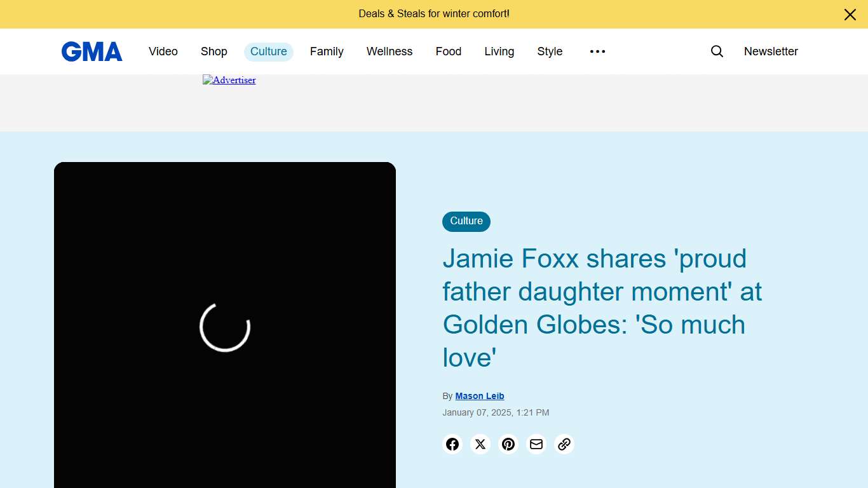Image resolution: width=868 pixels, height=488 pixels.
Task: Open the Video section
Action: pyautogui.click(x=163, y=51)
